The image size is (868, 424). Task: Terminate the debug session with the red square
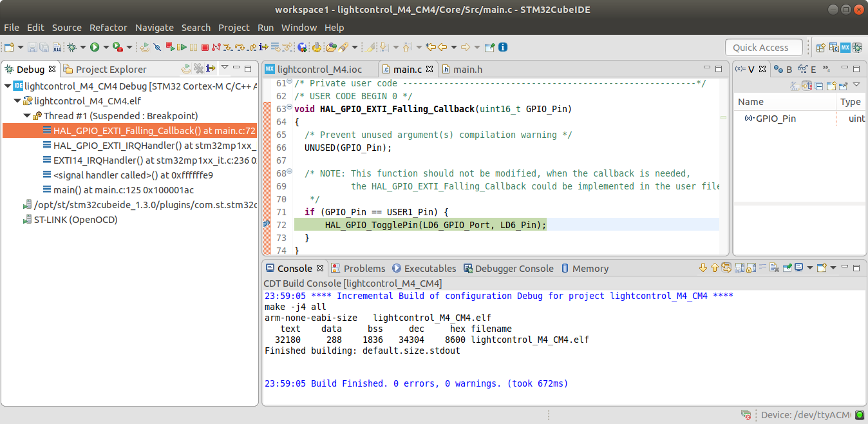pyautogui.click(x=205, y=47)
